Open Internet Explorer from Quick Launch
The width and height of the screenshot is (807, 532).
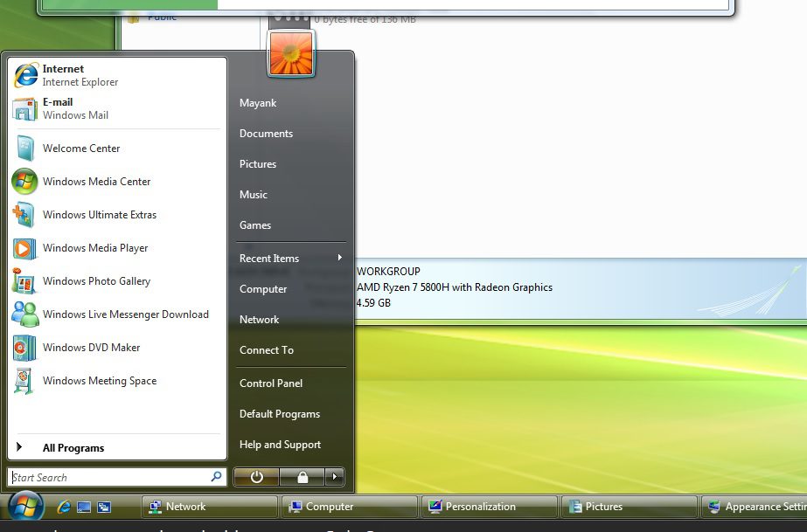click(x=62, y=507)
